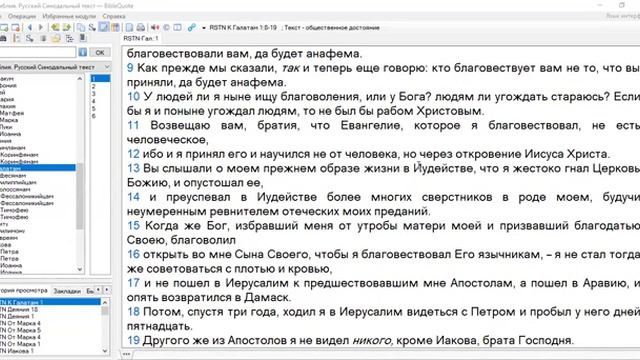Click verse number 13 in the text
The height and width of the screenshot is (360, 640).
click(x=133, y=168)
